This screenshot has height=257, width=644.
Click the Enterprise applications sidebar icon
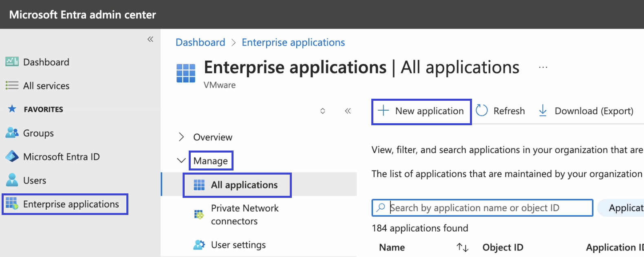[12, 203]
